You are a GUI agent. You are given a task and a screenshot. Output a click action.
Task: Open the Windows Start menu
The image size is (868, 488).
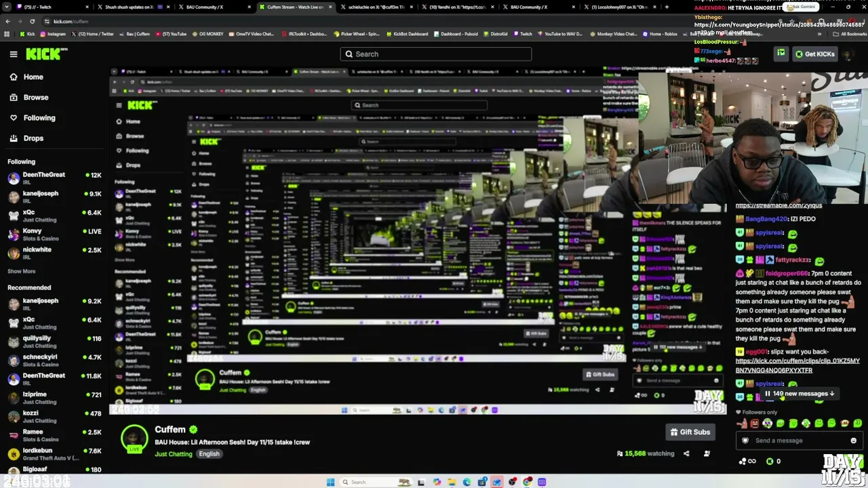coord(330,482)
